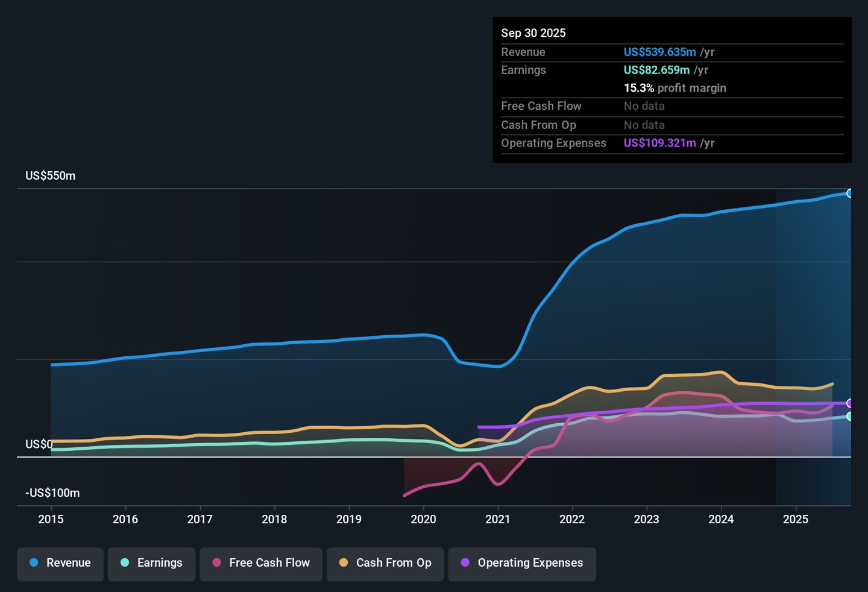The height and width of the screenshot is (592, 868).
Task: Select the 2020 x-axis label
Action: point(423,520)
